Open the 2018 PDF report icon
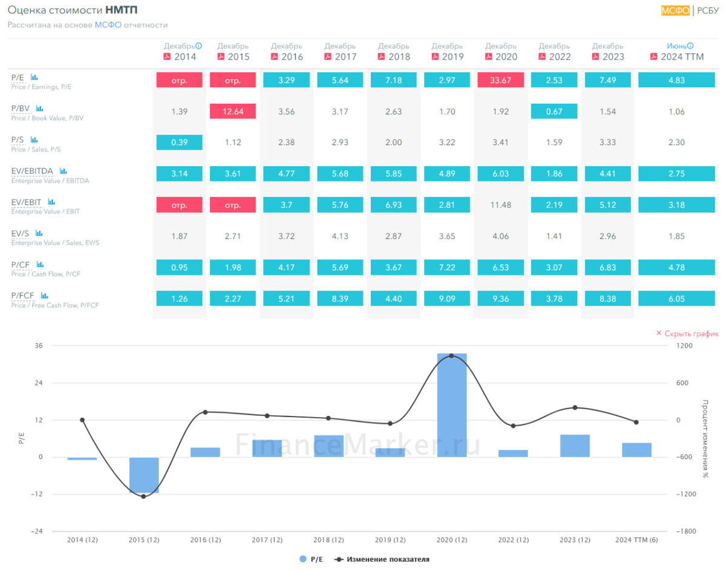This screenshot has height=573, width=728. [x=382, y=56]
